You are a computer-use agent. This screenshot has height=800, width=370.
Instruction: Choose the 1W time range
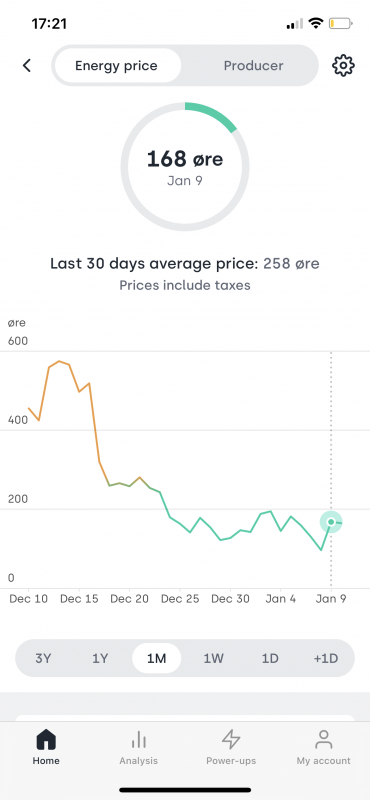[214, 658]
